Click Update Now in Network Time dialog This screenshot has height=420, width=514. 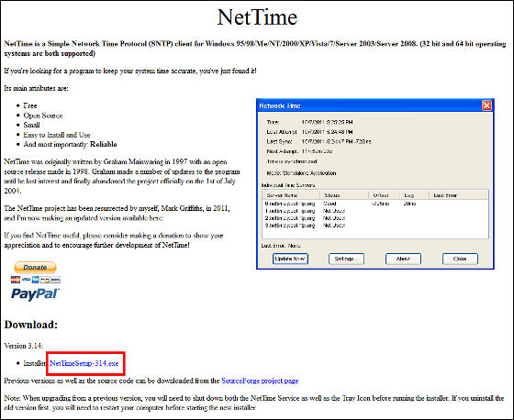(x=290, y=259)
